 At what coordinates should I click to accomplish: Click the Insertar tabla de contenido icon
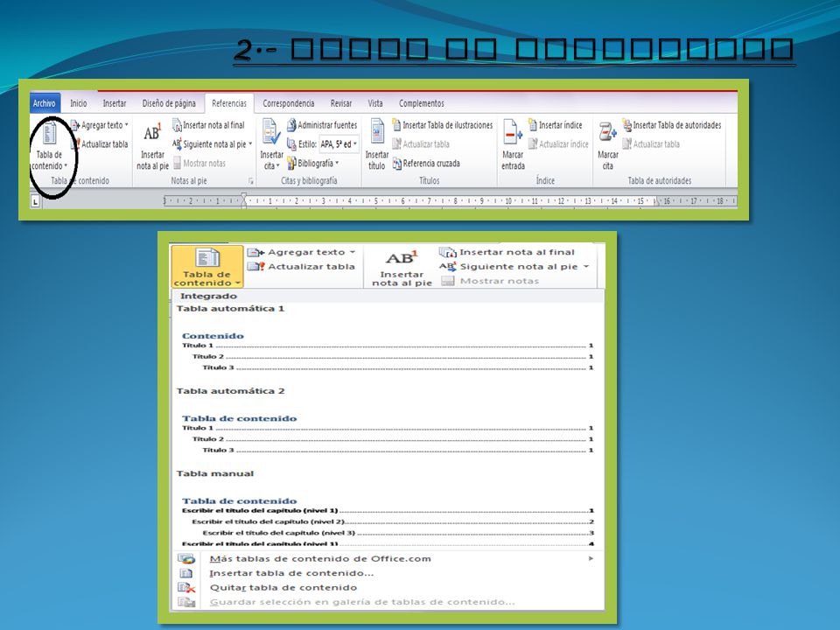point(185,573)
